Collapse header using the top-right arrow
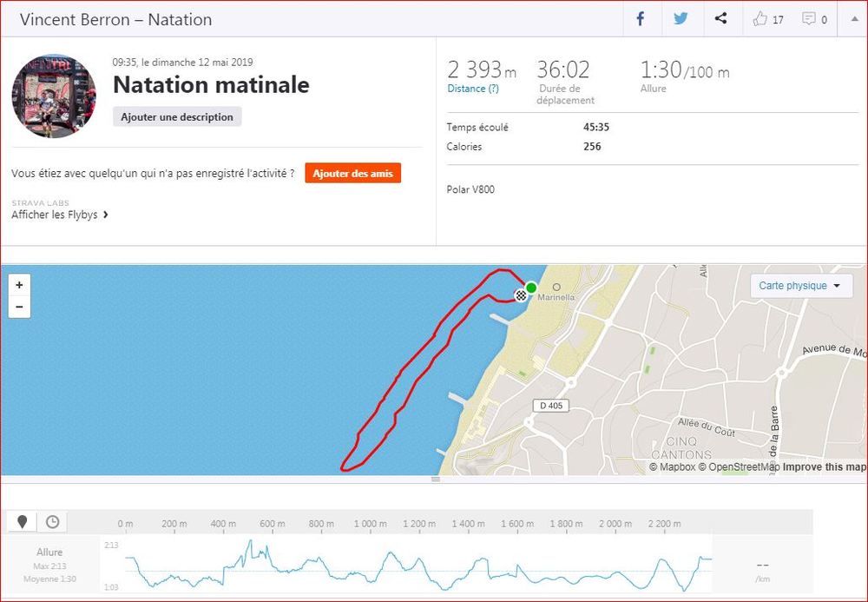The width and height of the screenshot is (868, 602). 852,19
